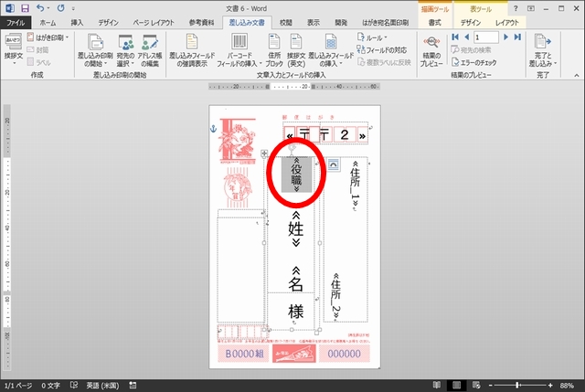The image size is (585, 392).
Task: Click the layout options icon beside text box
Action: tap(333, 164)
